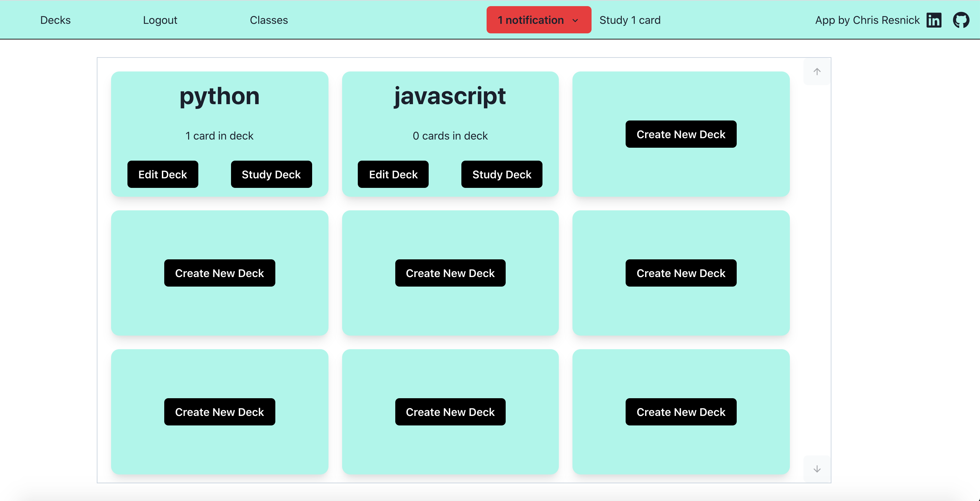Viewport: 980px width, 501px height.
Task: Study Deck for the javascript deck
Action: 501,175
